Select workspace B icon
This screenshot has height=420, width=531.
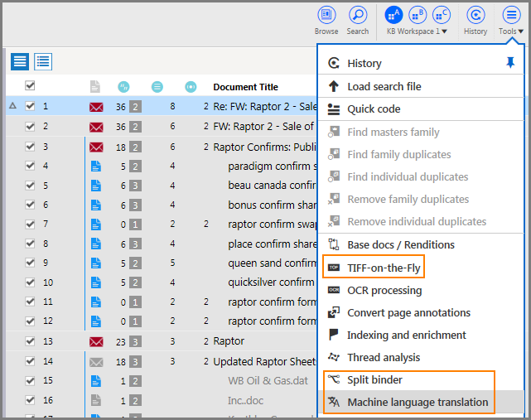(x=418, y=15)
